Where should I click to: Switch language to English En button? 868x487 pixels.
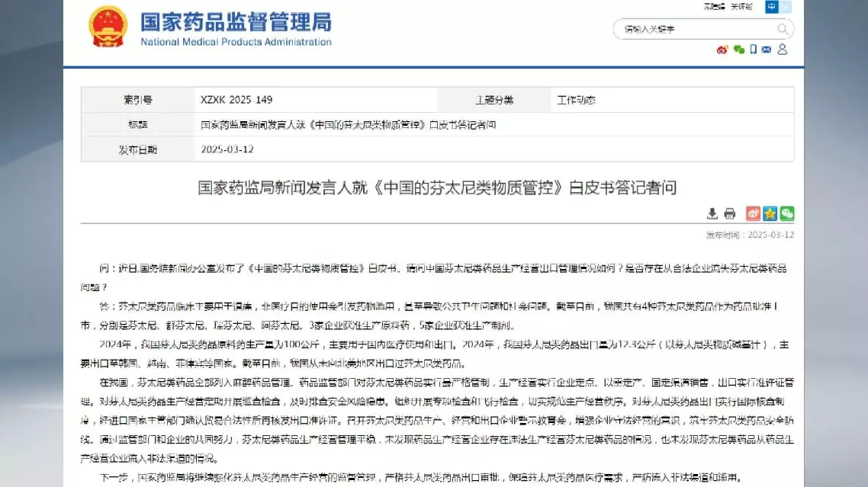click(x=786, y=7)
